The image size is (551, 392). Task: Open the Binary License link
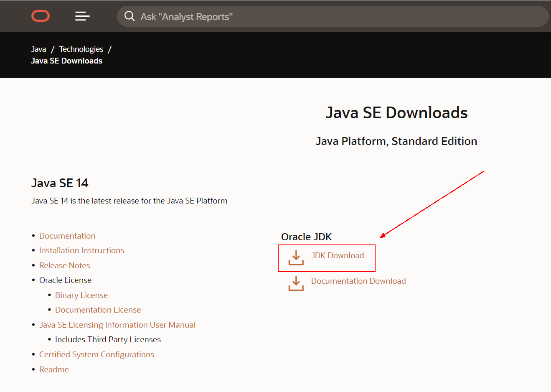click(x=81, y=295)
